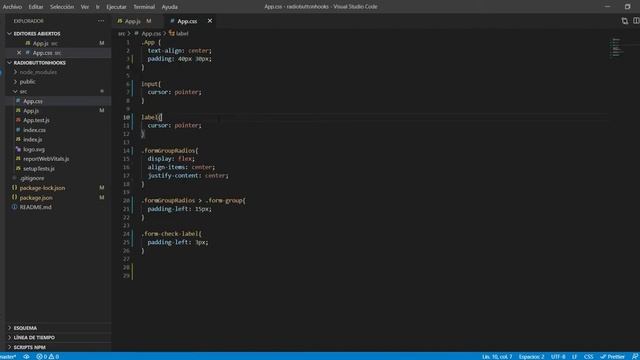Image resolution: width=640 pixels, height=360 pixels.
Task: Place cursor on 'text-align: center;' line
Action: 180,51
